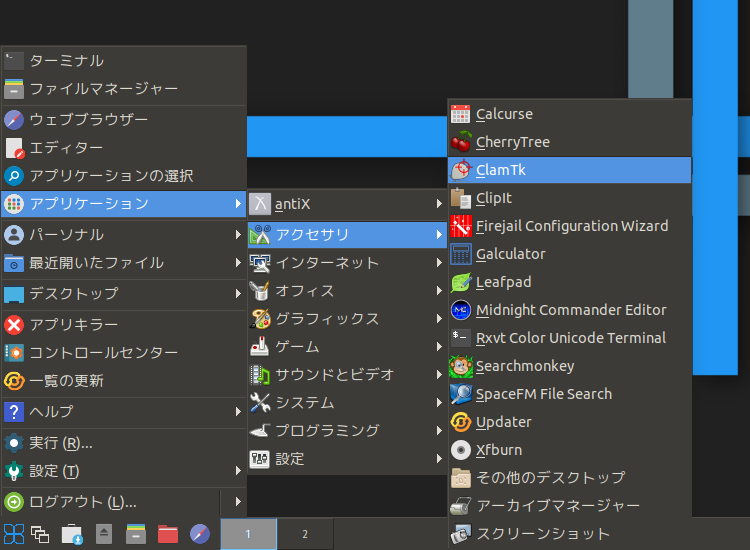This screenshot has height=550, width=750.
Task: Open the システム category
Action: tap(347, 403)
